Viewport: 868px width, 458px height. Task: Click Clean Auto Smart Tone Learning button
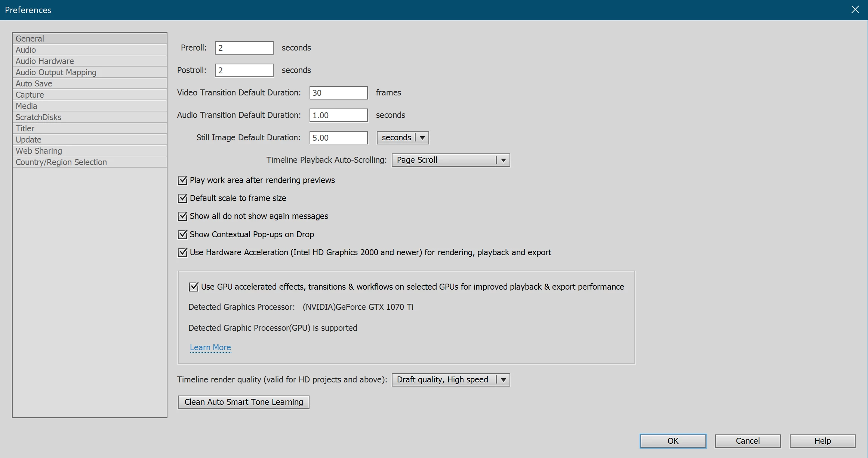coord(243,402)
